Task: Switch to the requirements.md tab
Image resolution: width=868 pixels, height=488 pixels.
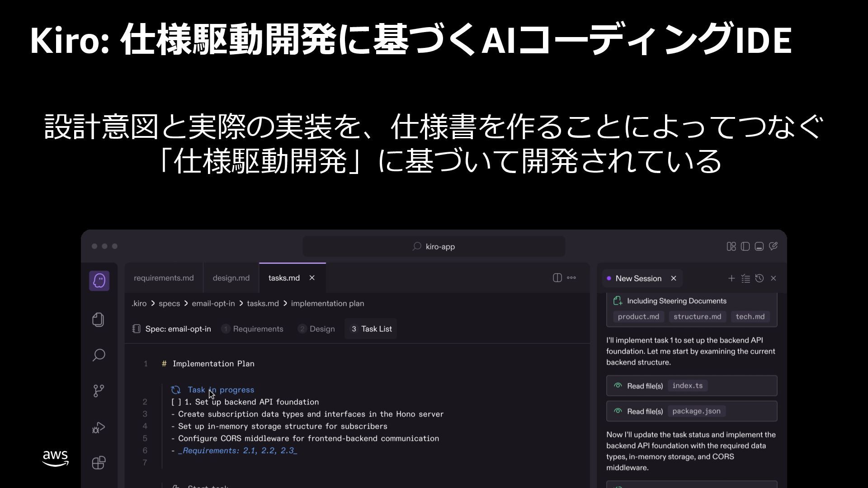Action: pos(164,278)
